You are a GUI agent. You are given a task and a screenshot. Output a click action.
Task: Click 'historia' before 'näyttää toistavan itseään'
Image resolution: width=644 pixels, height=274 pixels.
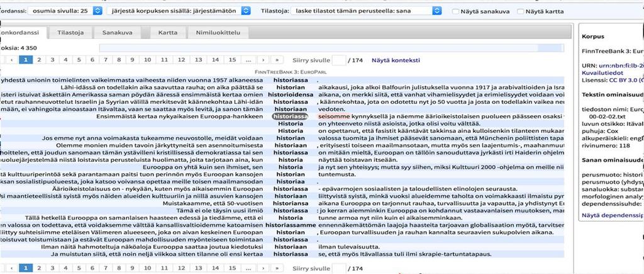pyautogui.click(x=290, y=159)
